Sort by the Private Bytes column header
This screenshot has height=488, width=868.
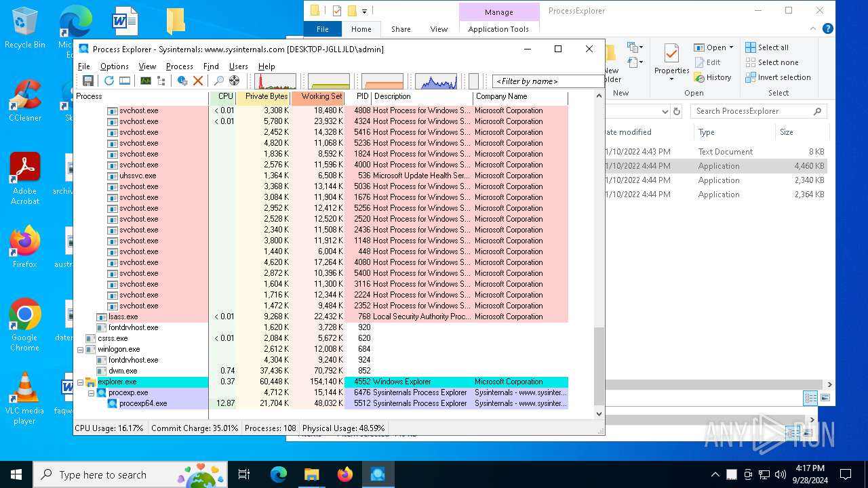point(264,97)
